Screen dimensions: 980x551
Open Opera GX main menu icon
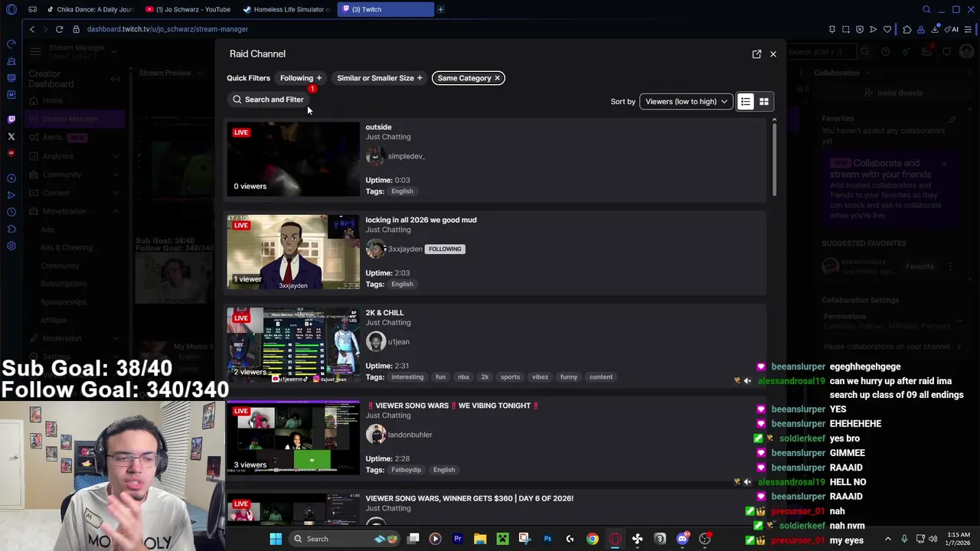pos(11,9)
